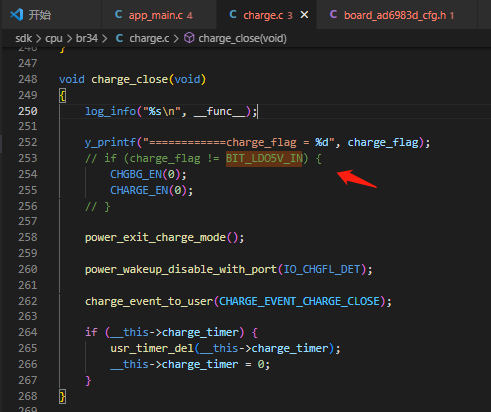Screen dimensions: 491x412
Task: Click line number 258 in the gutter
Action: (x=28, y=237)
